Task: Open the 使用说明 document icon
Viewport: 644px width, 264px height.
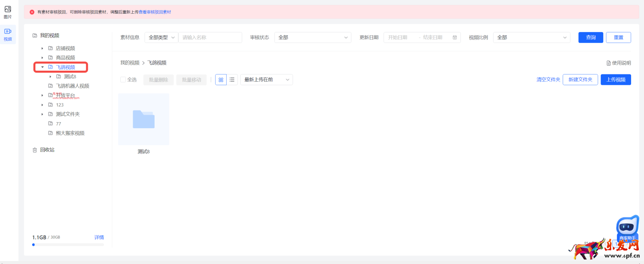Action: pos(609,63)
